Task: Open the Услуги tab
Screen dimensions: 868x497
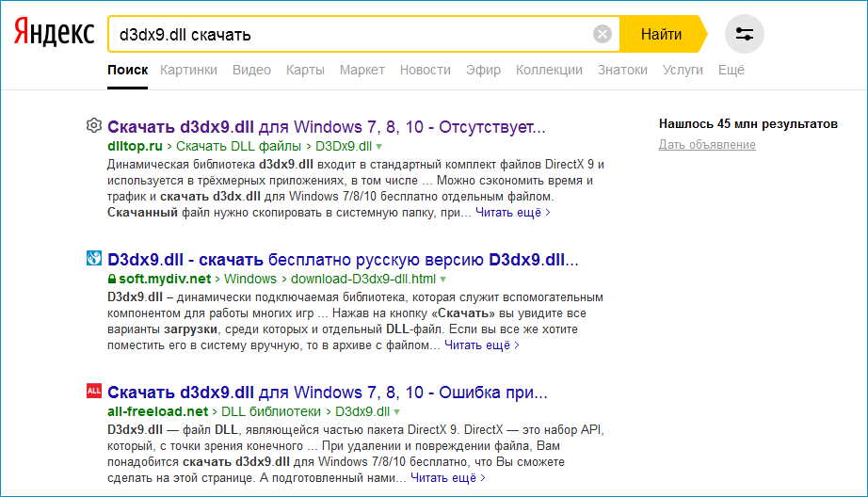Action: click(x=683, y=70)
